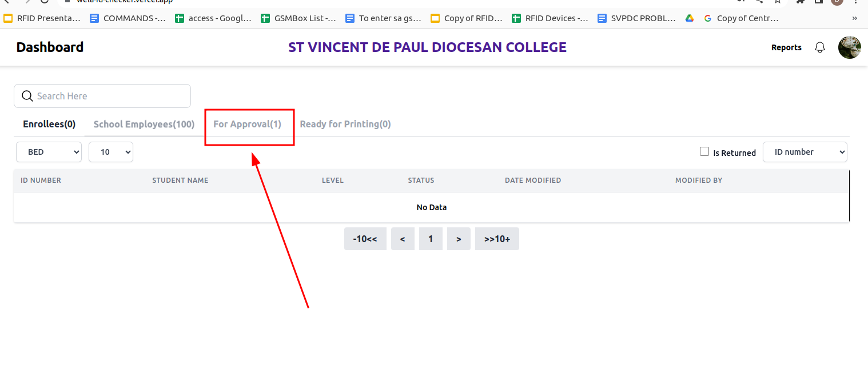This screenshot has height=373, width=868.
Task: Click the No Data message
Action: tap(432, 207)
